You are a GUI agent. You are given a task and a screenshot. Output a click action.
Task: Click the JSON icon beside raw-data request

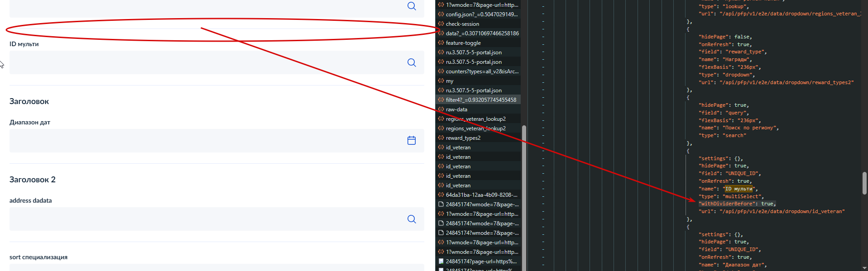click(x=441, y=109)
